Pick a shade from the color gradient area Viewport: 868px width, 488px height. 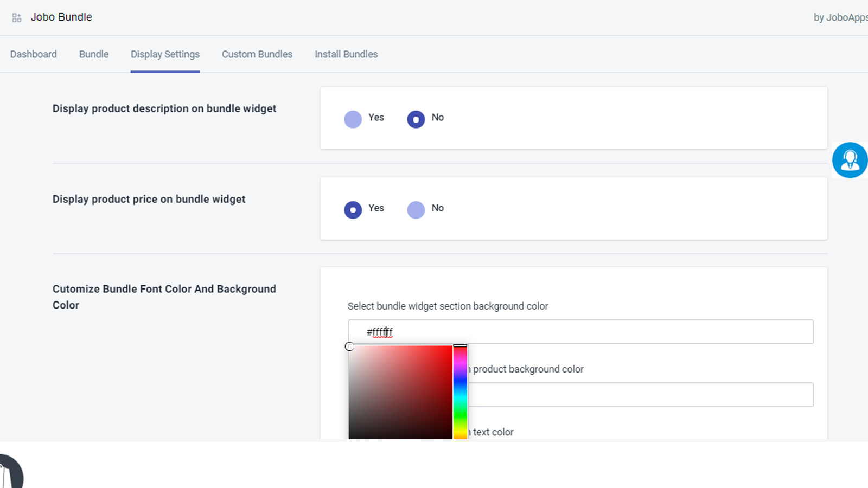(401, 390)
